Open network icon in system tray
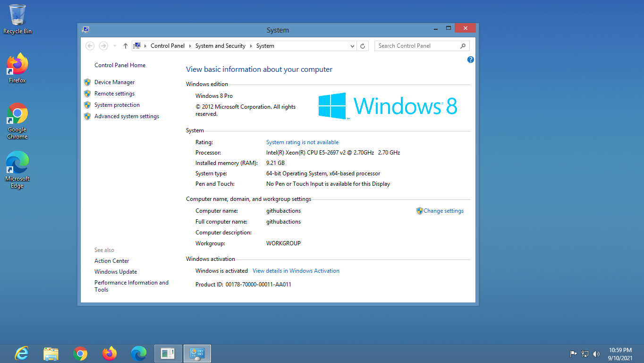 click(x=585, y=354)
